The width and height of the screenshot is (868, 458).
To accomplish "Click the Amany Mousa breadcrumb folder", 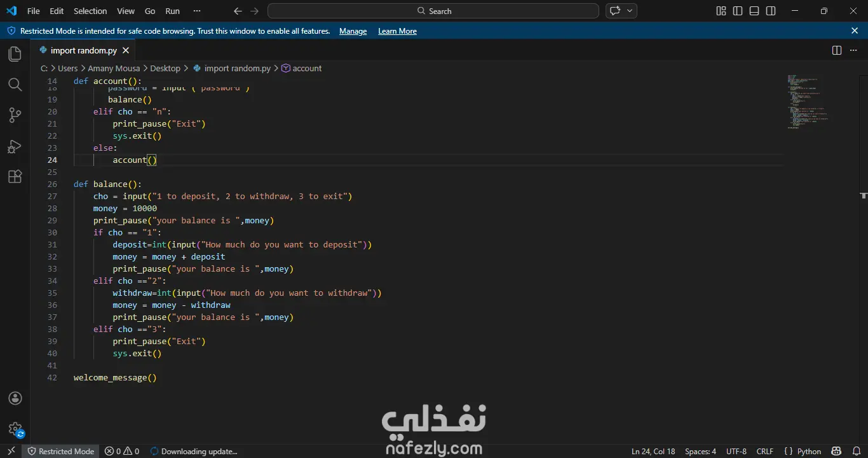I will click(113, 68).
